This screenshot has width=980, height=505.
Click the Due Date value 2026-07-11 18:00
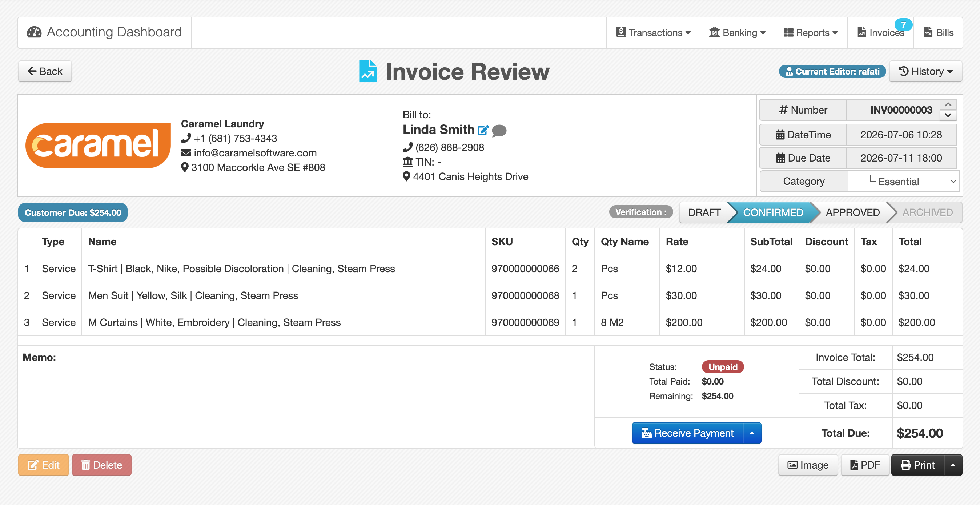point(901,158)
